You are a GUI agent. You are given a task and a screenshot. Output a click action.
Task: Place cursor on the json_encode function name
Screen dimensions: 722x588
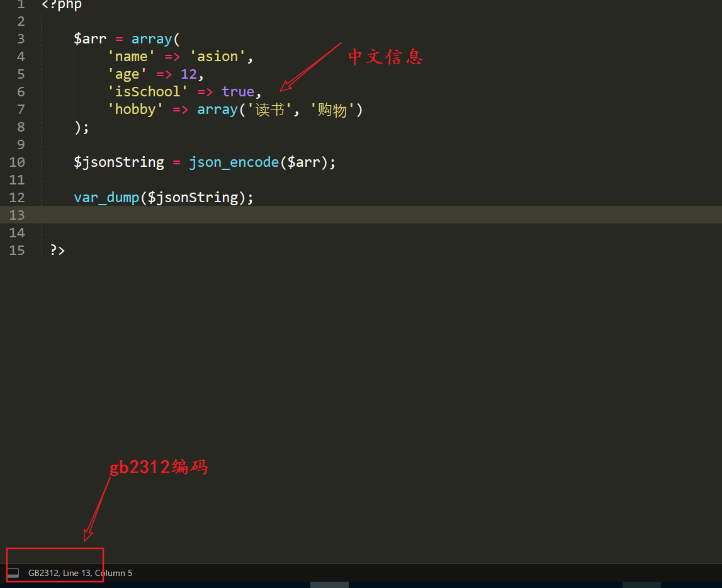(x=234, y=162)
